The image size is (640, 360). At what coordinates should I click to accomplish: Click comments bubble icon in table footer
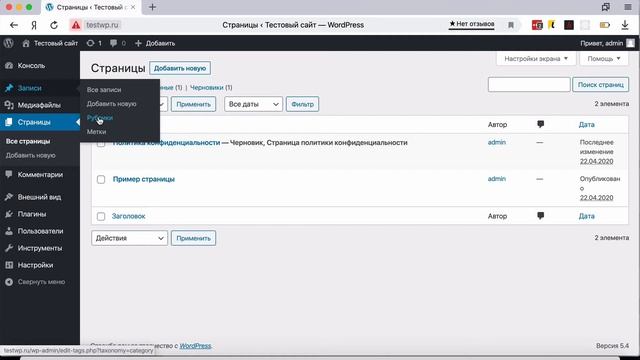coord(540,216)
